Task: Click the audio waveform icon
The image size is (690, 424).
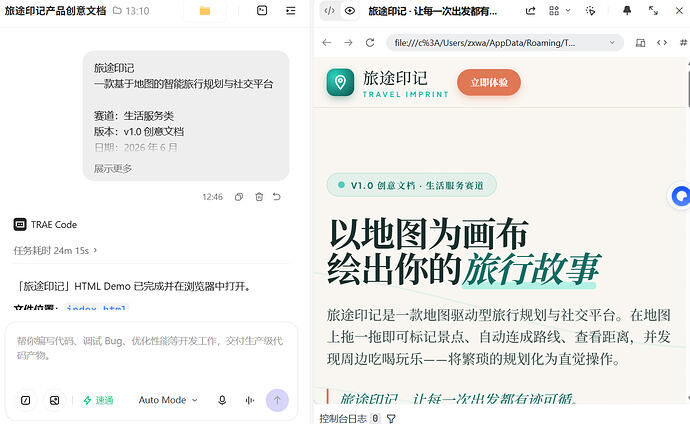Action: (x=250, y=400)
